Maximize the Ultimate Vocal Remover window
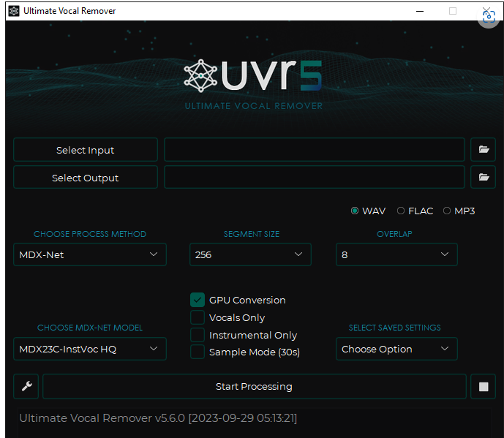Screen dimensions: 504x438 click(x=453, y=11)
